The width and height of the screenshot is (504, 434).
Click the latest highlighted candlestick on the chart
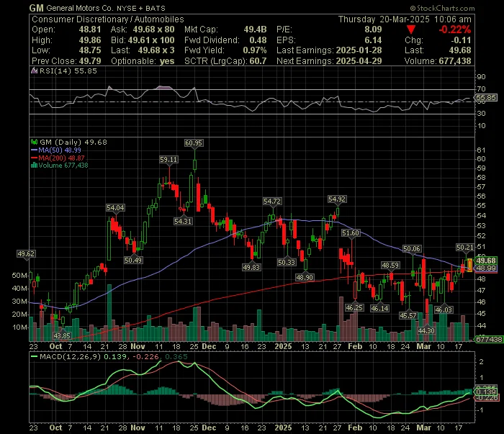pyautogui.click(x=469, y=265)
